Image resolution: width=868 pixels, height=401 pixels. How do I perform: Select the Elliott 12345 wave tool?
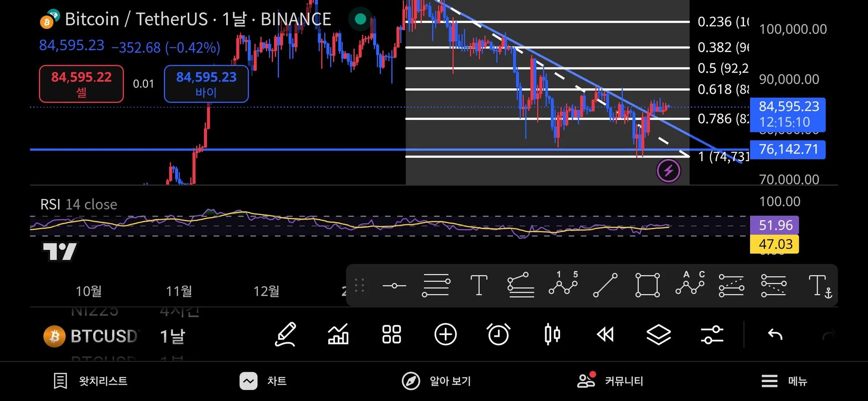[x=563, y=284]
